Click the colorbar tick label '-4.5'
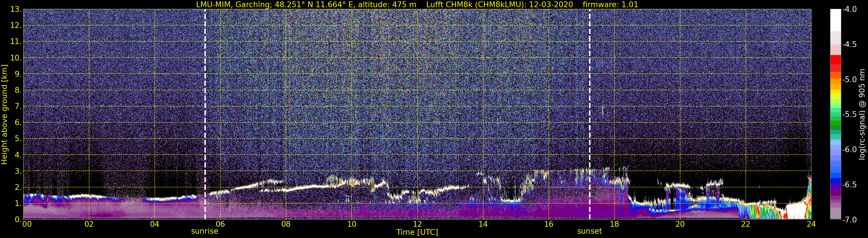The image size is (868, 238). point(850,44)
